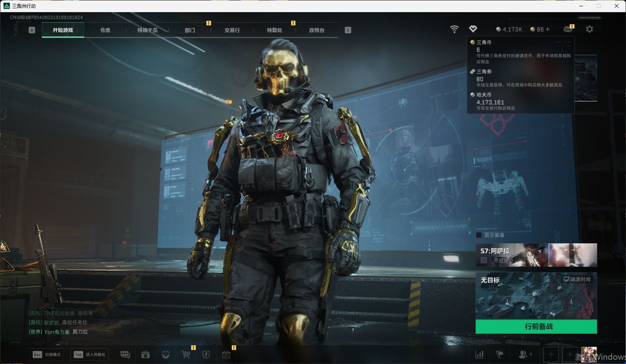Toggle the 显示装备 checkbox
Screen dimensions: 626x364
click(479, 235)
